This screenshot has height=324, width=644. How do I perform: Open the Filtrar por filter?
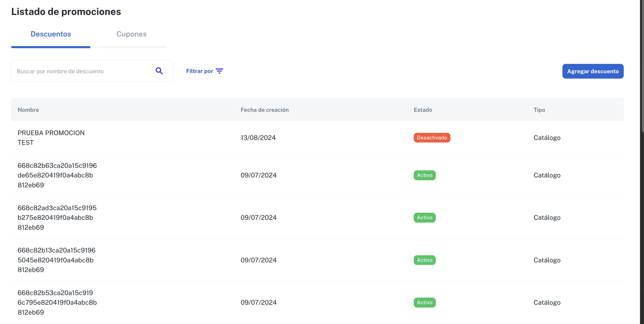coord(200,71)
